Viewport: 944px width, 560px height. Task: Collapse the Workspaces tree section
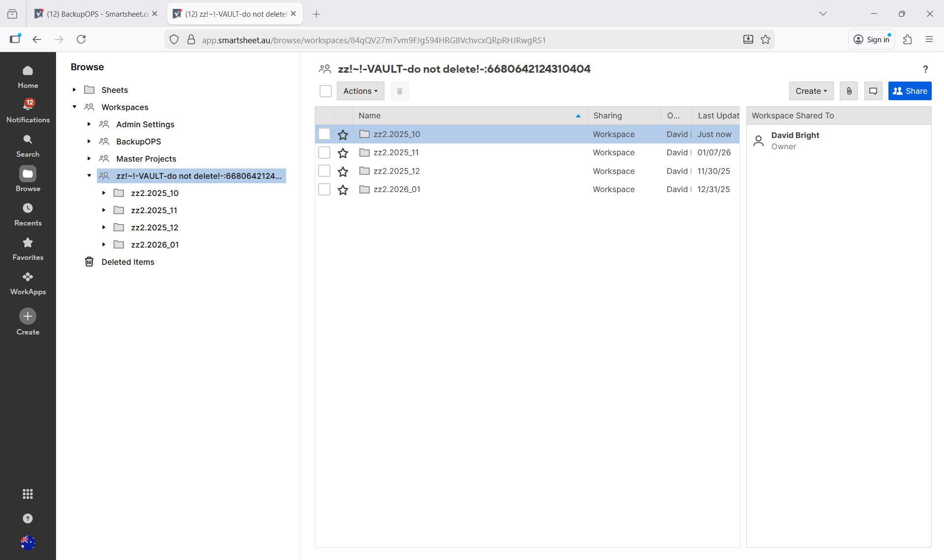[74, 107]
